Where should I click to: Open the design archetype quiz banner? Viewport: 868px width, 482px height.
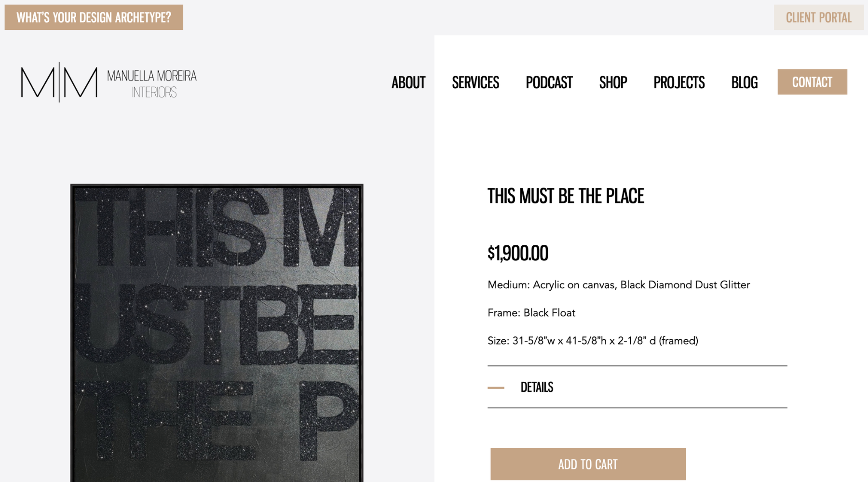click(94, 17)
